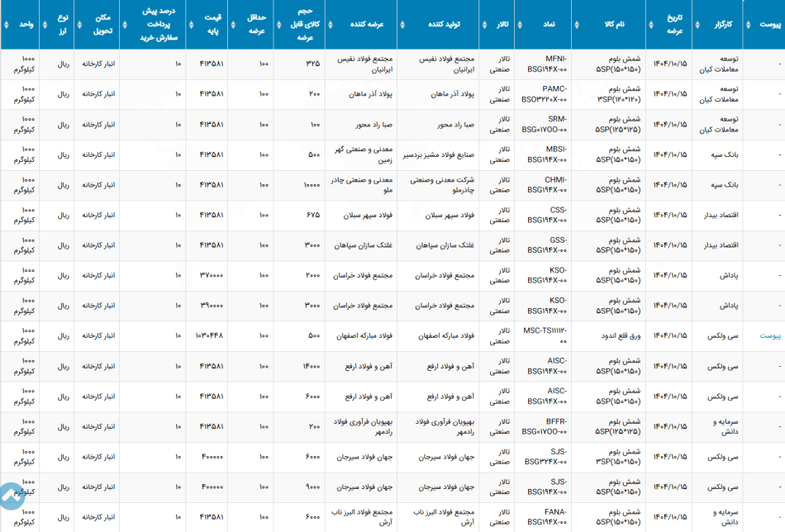Select the SRM-BSG01700-00 symbol cell
The height and width of the screenshot is (532, 785).
(x=545, y=124)
